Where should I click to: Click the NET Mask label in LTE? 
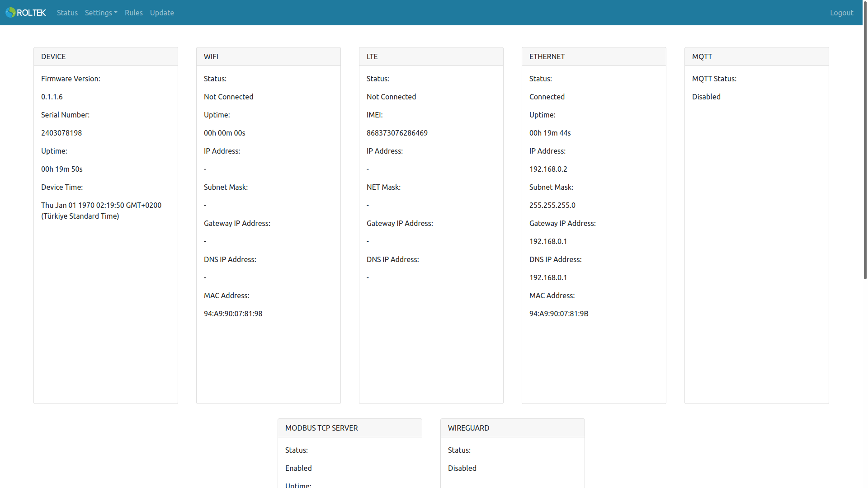[x=383, y=187]
